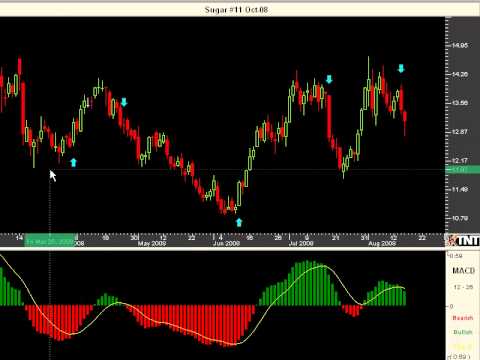The height and width of the screenshot is (360, 480).
Task: Toggle the red Bearish legend entry
Action: (463, 318)
